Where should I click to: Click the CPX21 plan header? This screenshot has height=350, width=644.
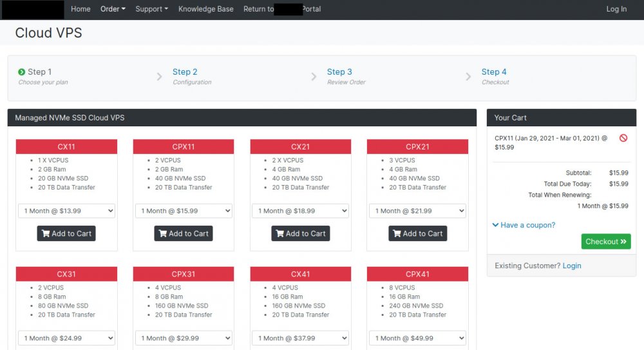coord(418,147)
